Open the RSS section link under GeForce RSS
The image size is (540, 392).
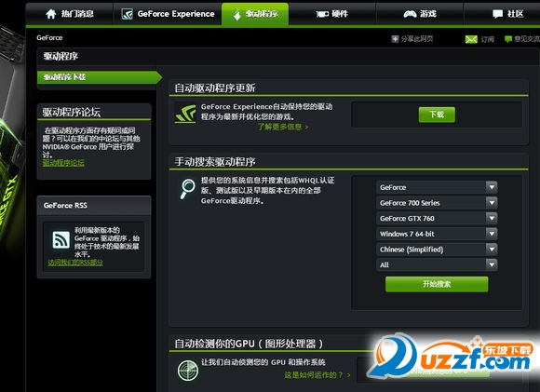tap(75, 263)
